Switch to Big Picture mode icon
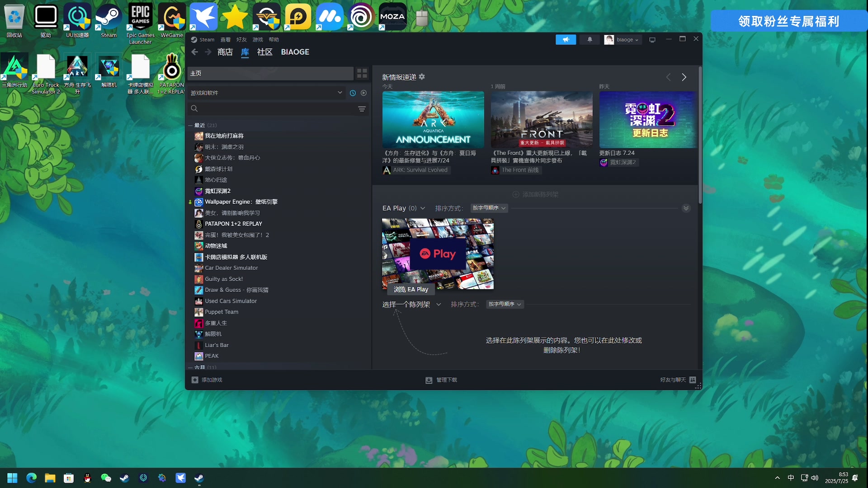This screenshot has height=488, width=868. coord(652,40)
